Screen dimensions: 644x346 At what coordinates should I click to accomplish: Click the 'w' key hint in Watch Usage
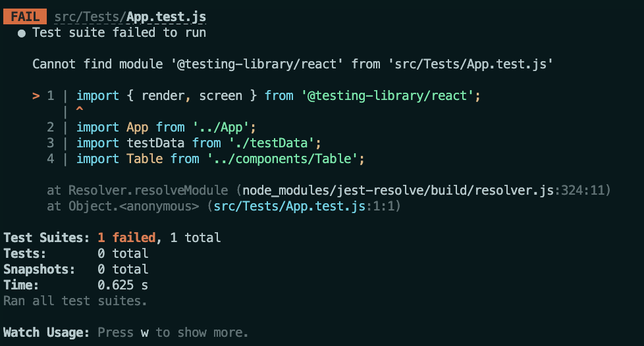pos(145,333)
